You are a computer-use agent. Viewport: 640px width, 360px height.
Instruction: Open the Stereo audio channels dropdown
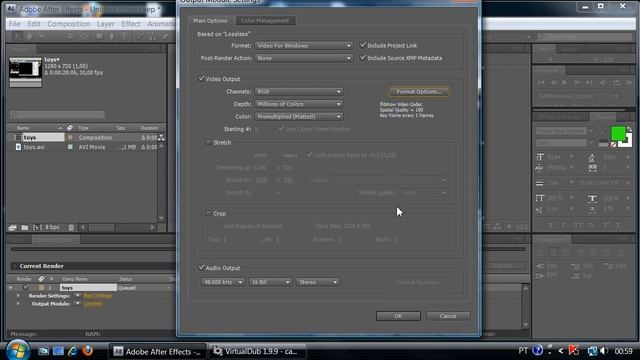point(318,282)
